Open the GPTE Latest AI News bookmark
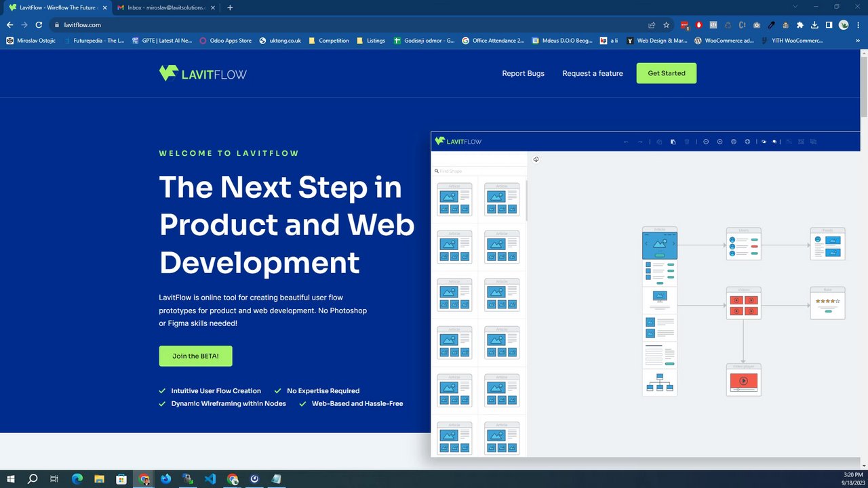Screen dimensions: 868x488 click(x=162, y=41)
